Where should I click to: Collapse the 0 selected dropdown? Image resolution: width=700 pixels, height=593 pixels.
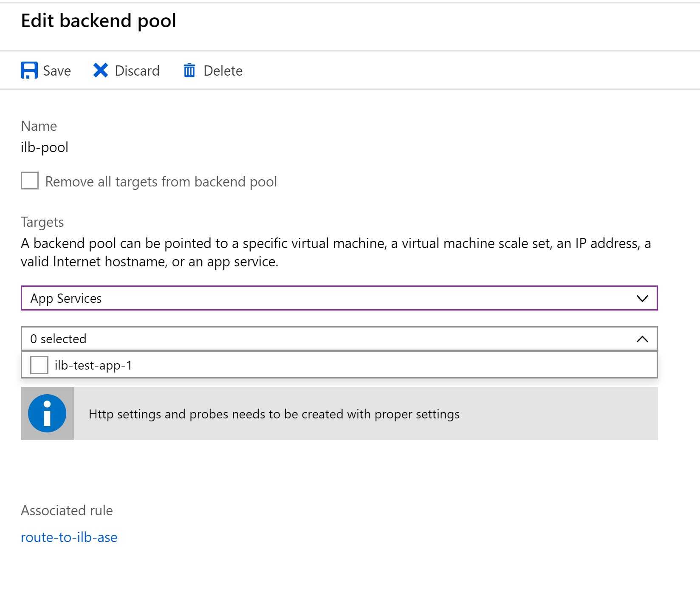click(x=339, y=339)
